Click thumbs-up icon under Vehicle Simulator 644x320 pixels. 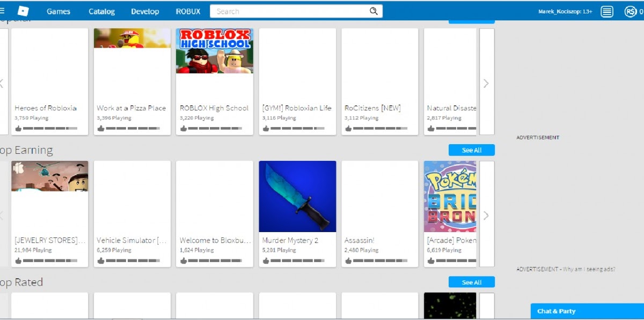pos(100,261)
